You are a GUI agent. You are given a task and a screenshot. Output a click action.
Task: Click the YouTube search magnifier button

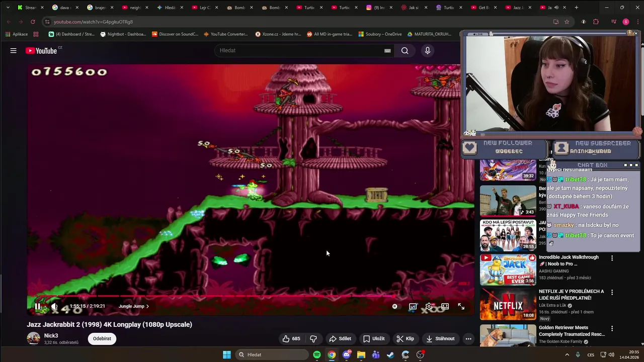pos(405,50)
